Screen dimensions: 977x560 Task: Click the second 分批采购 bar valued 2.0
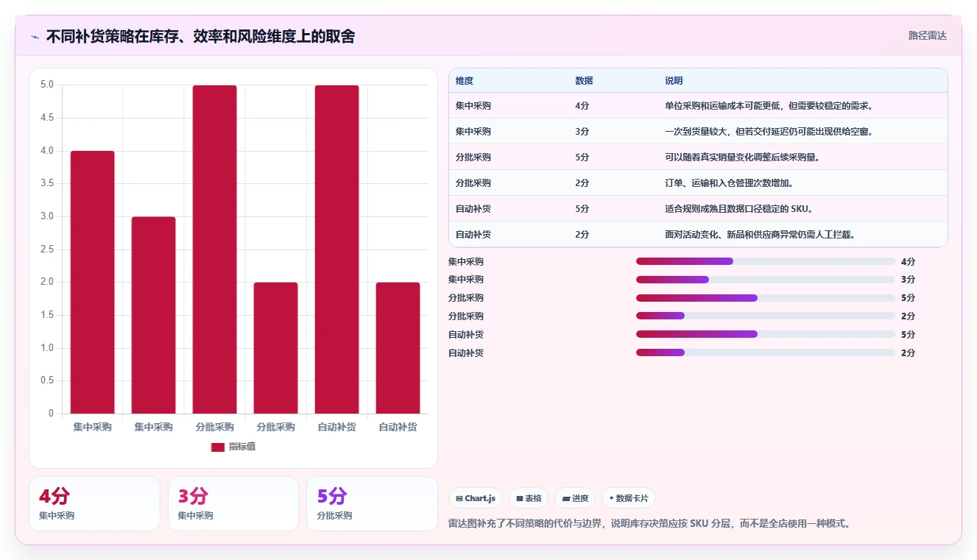click(x=276, y=348)
